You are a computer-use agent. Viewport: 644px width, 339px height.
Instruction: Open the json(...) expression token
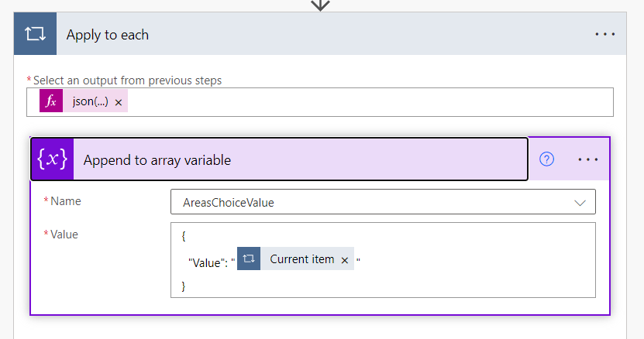tap(89, 102)
